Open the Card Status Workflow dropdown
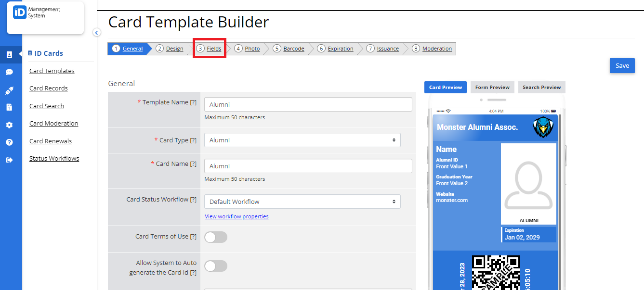This screenshot has width=644, height=290. pos(302,202)
